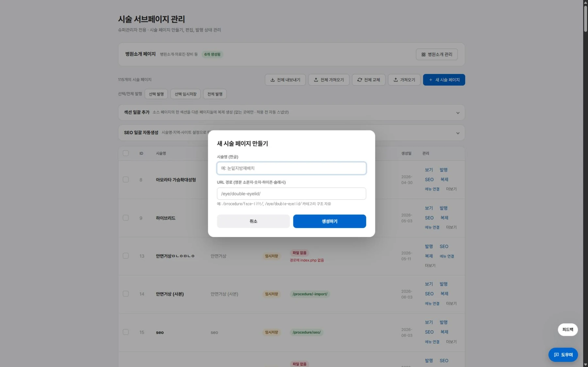This screenshot has height=367, width=588.
Task: Expand the 섹션 일괄 추가 panel chevron
Action: (458, 113)
